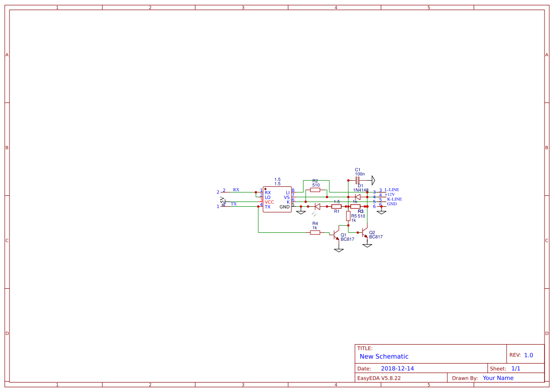Select resistor R3 1k symbol
554x392 pixels.
[x=354, y=206]
